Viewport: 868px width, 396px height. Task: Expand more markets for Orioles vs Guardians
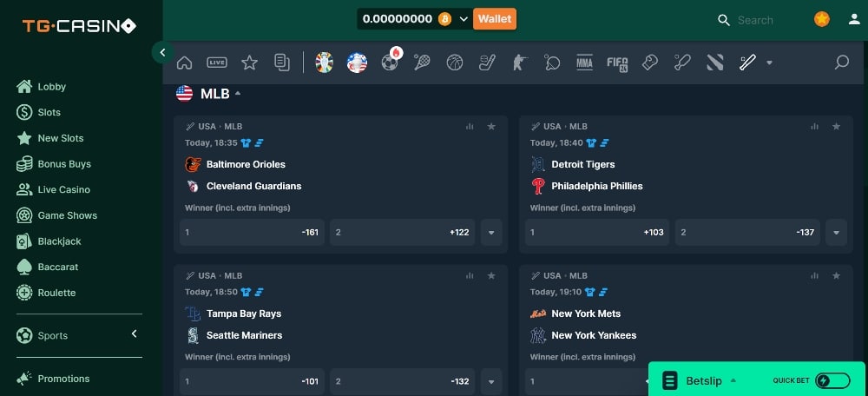491,233
